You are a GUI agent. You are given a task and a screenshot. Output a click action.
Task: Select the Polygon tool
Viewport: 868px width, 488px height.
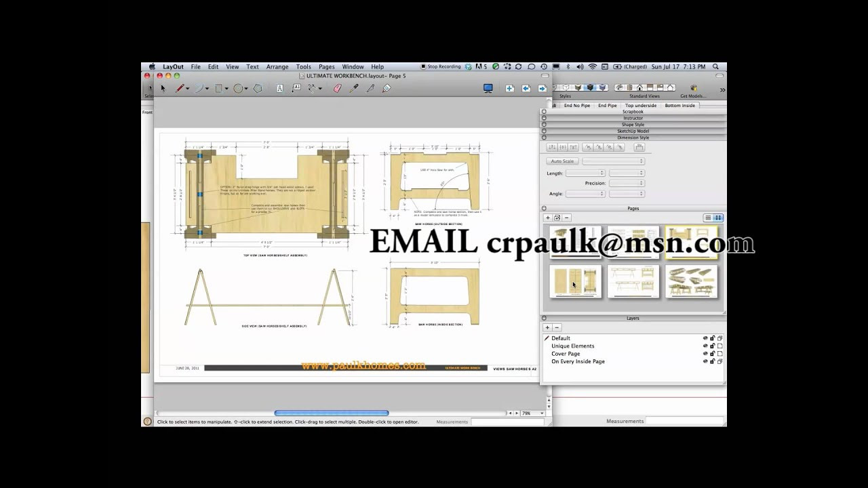point(258,88)
